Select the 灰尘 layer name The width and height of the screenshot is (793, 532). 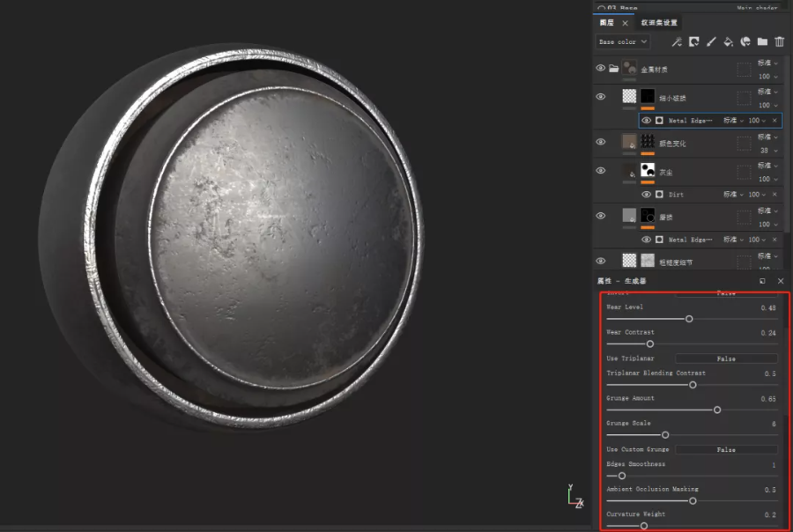click(x=666, y=173)
